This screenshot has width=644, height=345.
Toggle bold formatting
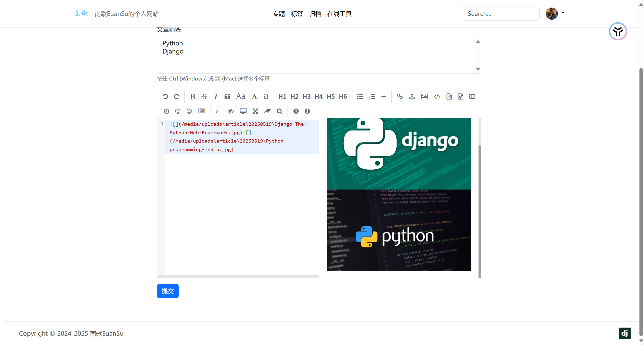tap(193, 96)
